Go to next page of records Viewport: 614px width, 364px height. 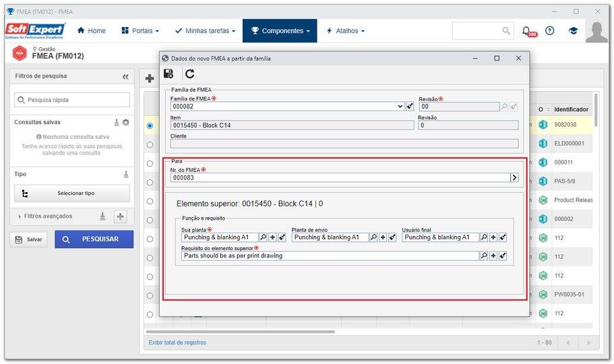(588, 342)
